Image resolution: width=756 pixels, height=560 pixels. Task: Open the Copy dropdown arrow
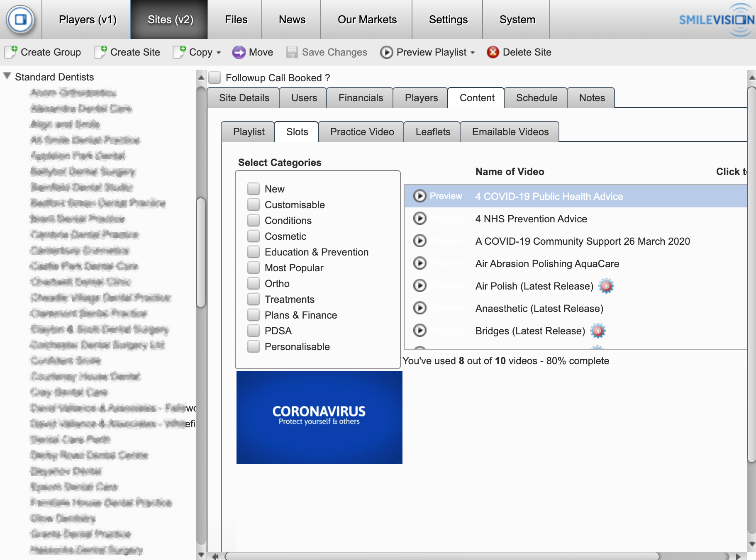[x=219, y=53]
